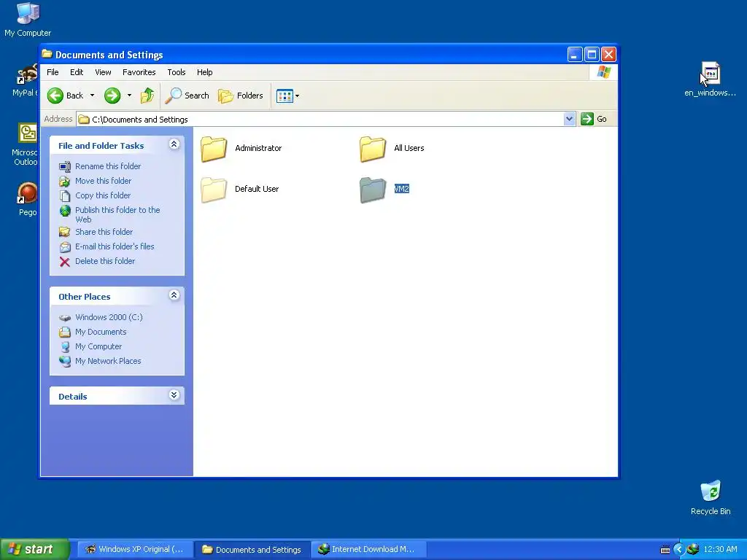Collapse the Other Places panel
The width and height of the screenshot is (747, 560).
174,295
